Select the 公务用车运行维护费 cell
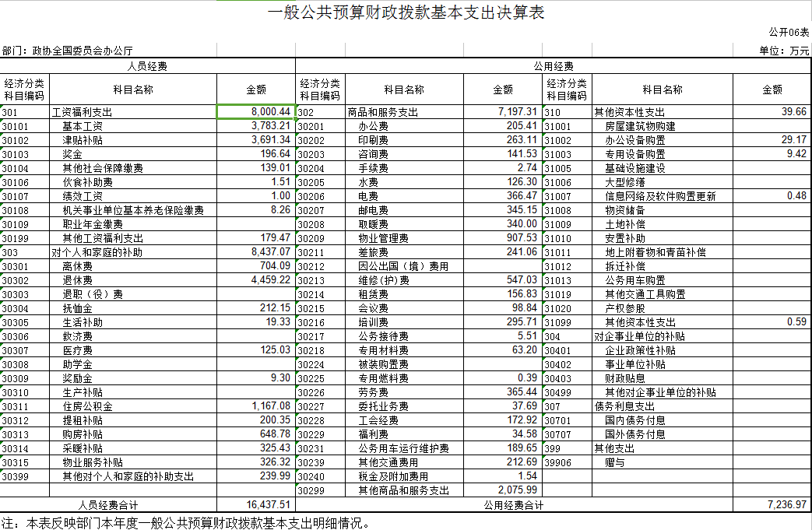This screenshot has height=530, width=812. pos(405,448)
